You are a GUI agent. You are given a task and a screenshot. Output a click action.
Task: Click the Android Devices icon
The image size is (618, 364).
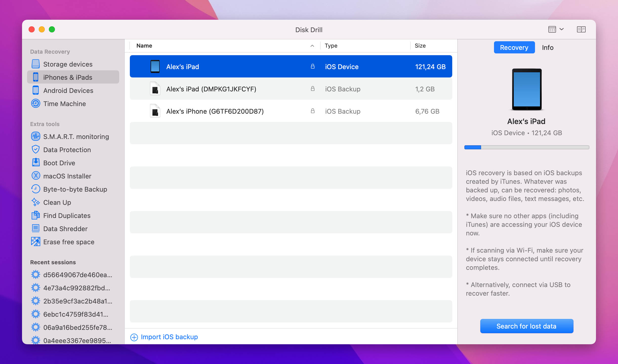coord(35,91)
